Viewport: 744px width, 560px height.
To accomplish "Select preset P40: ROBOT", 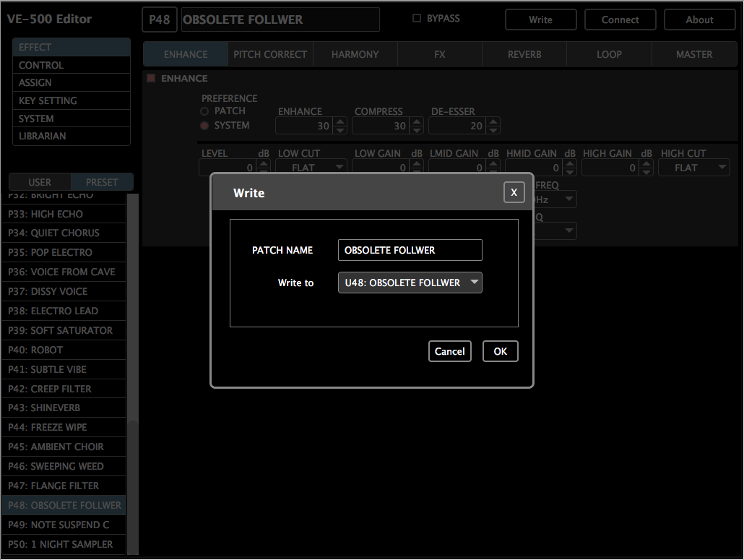I will [x=64, y=350].
